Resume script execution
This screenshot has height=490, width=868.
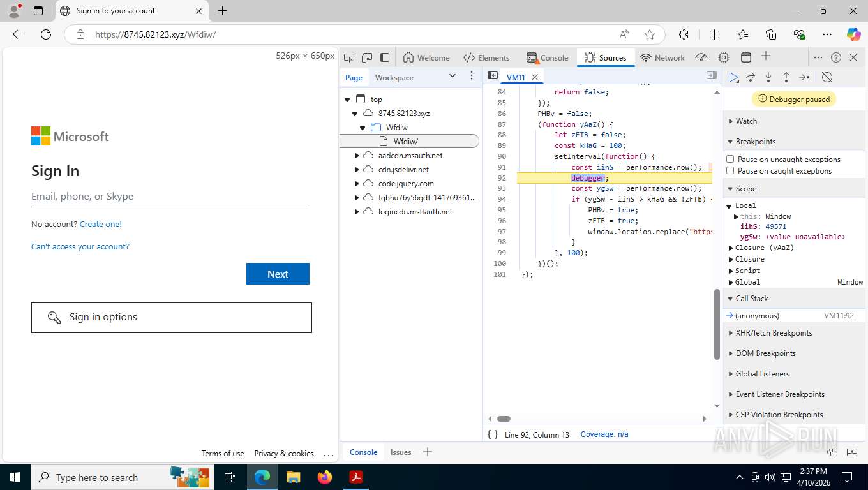point(733,77)
